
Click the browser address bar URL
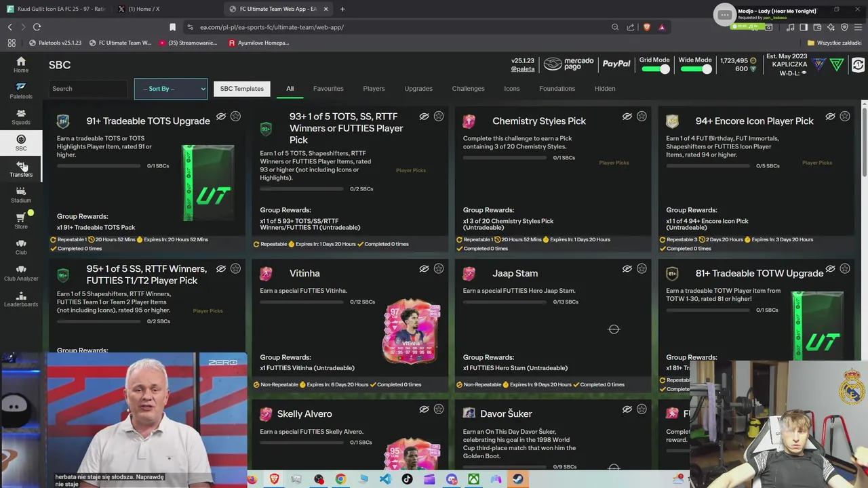coord(272,27)
